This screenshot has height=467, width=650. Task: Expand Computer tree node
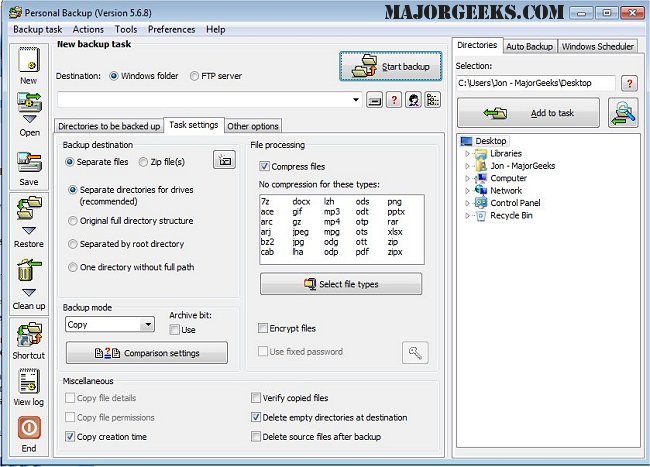point(467,179)
